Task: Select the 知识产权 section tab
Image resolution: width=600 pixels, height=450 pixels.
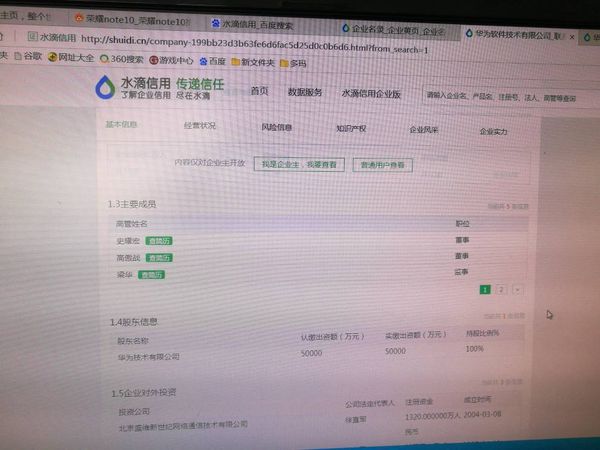Action: click(351, 129)
